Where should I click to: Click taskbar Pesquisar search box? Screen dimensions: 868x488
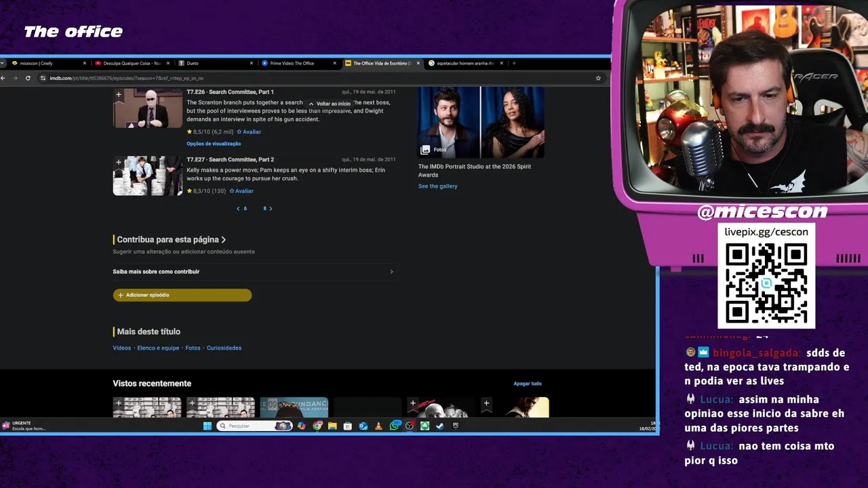254,426
